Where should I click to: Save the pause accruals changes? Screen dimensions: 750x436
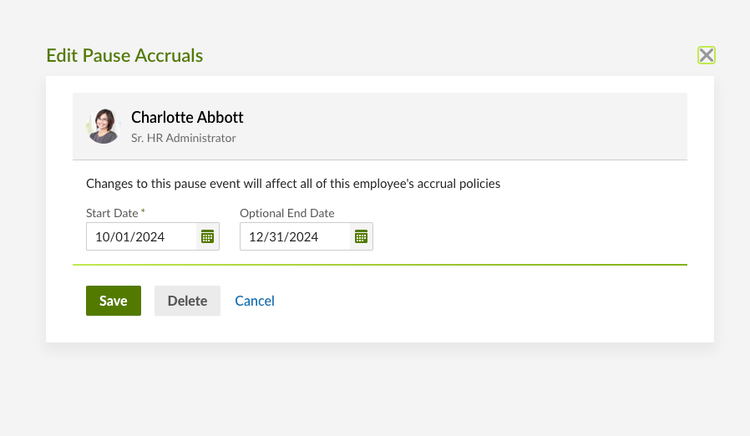(x=113, y=301)
